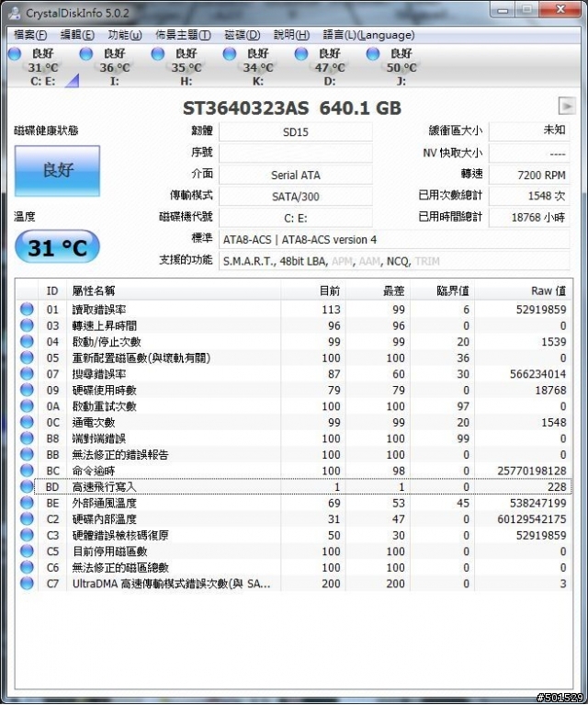The width and height of the screenshot is (588, 705).
Task: Click the next disk arrow button
Action: (567, 106)
